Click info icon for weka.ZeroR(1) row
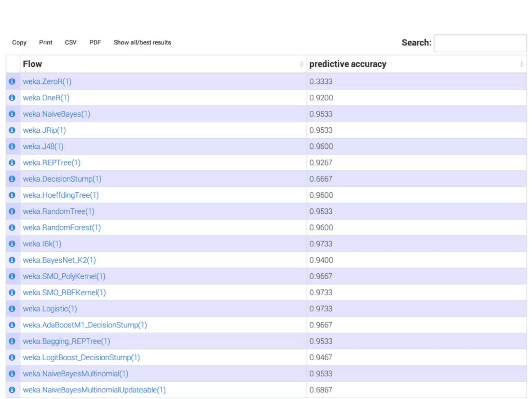 point(12,81)
